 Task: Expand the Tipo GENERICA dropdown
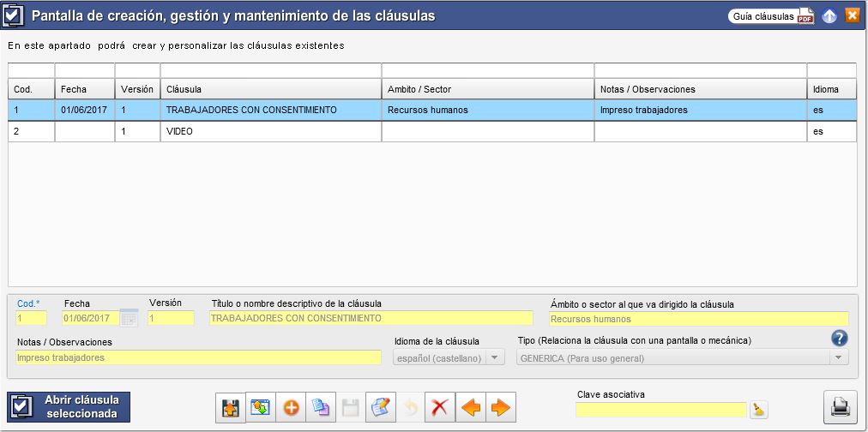[838, 358]
